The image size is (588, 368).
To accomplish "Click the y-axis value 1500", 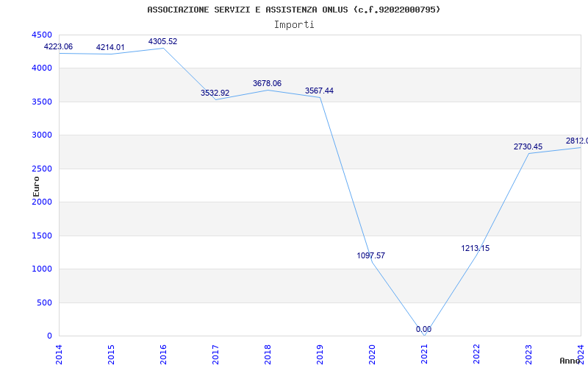I will point(42,236).
